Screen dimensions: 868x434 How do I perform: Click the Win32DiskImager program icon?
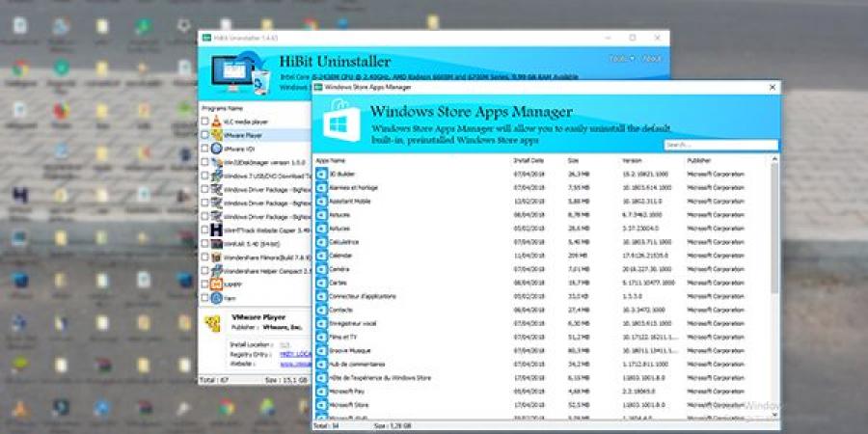216,162
